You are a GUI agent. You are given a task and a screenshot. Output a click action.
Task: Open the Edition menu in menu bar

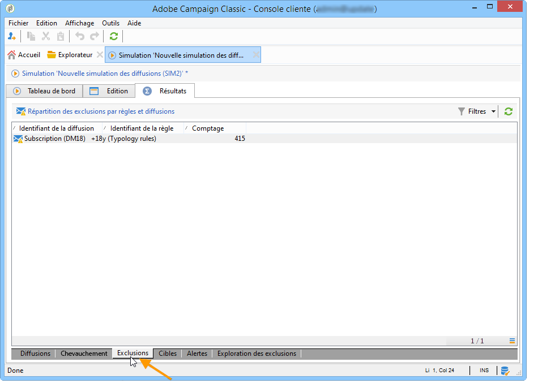tap(46, 23)
